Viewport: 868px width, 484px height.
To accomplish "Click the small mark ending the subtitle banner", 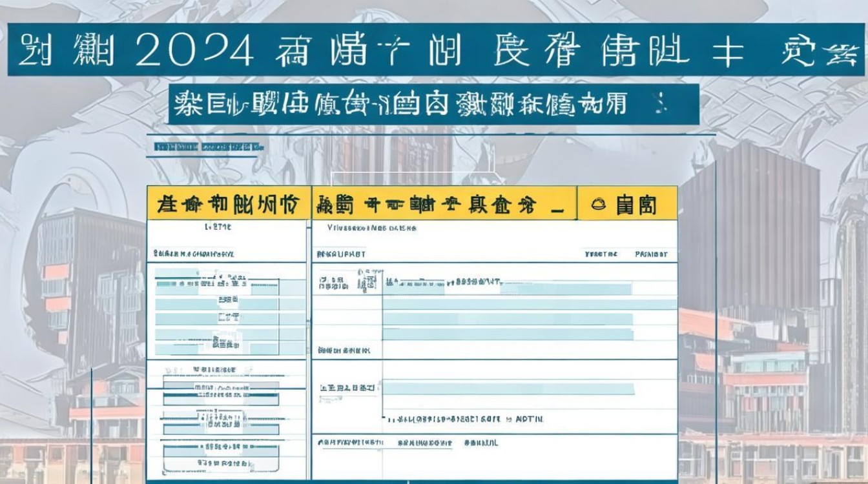I will coord(659,102).
